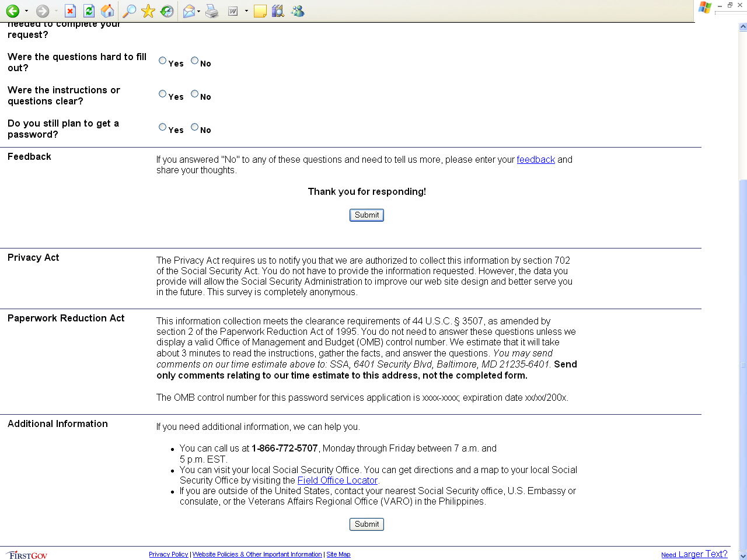
Task: Click the FirstGov logo in the footer
Action: point(27,555)
